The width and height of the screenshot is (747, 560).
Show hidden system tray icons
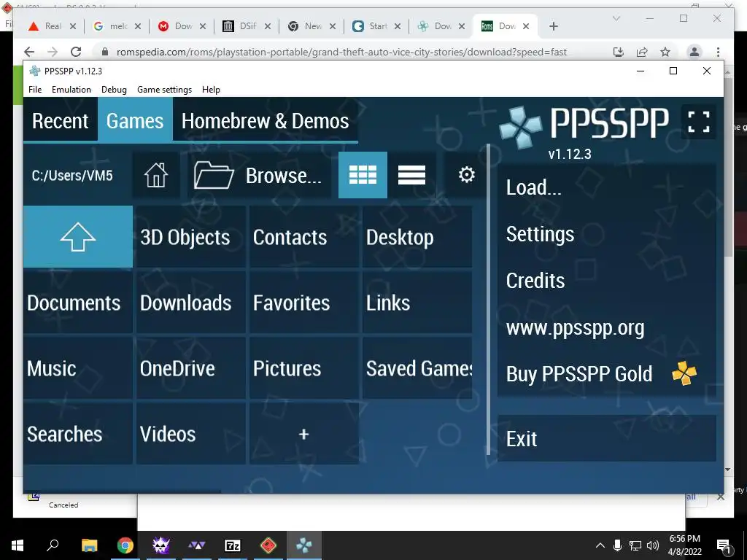click(600, 545)
